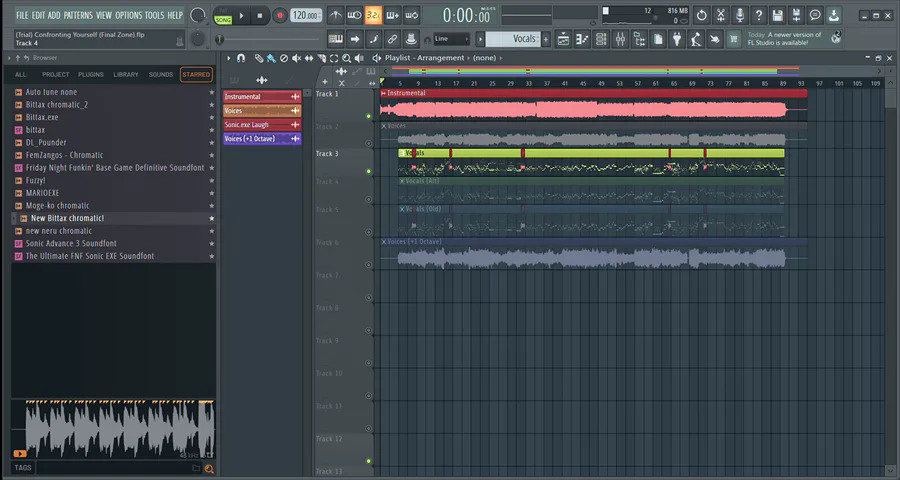The height and width of the screenshot is (480, 900).
Task: Open the Vocals pattern selector
Action: pyautogui.click(x=513, y=39)
